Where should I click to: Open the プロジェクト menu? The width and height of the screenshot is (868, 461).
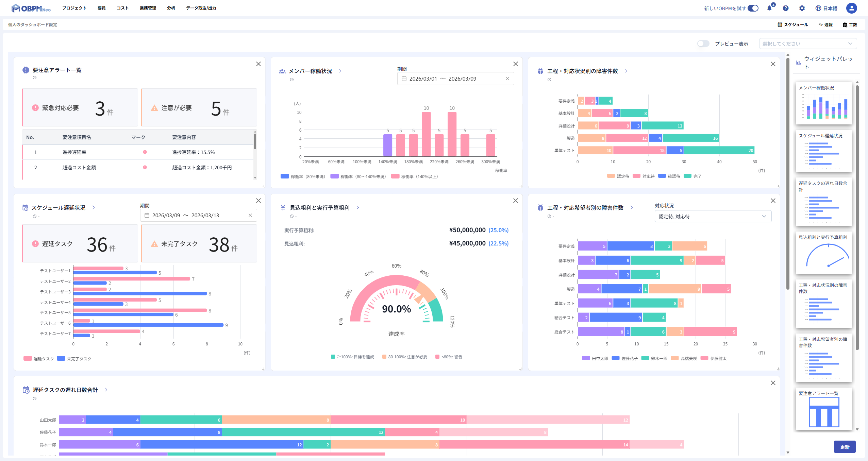pyautogui.click(x=74, y=8)
